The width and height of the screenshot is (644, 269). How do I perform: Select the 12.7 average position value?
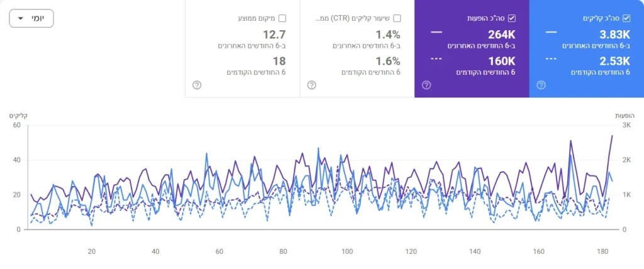(274, 35)
